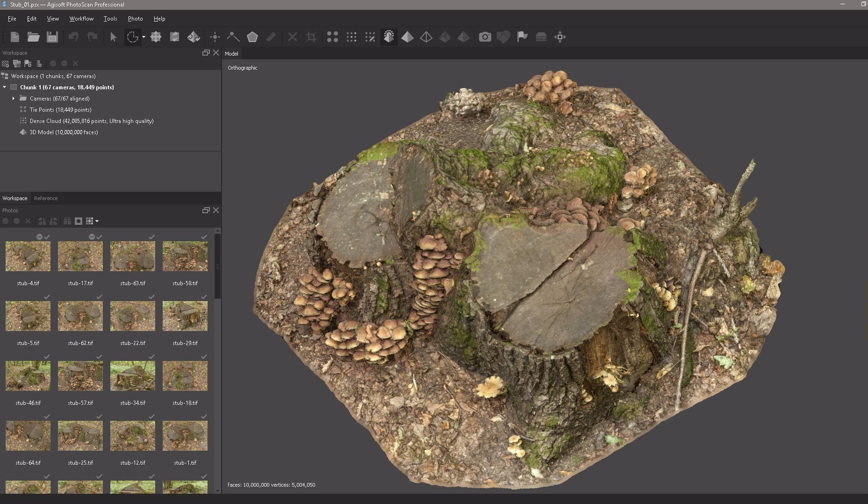
Task: Click the Add Chunk icon in Workspace
Action: click(6, 64)
